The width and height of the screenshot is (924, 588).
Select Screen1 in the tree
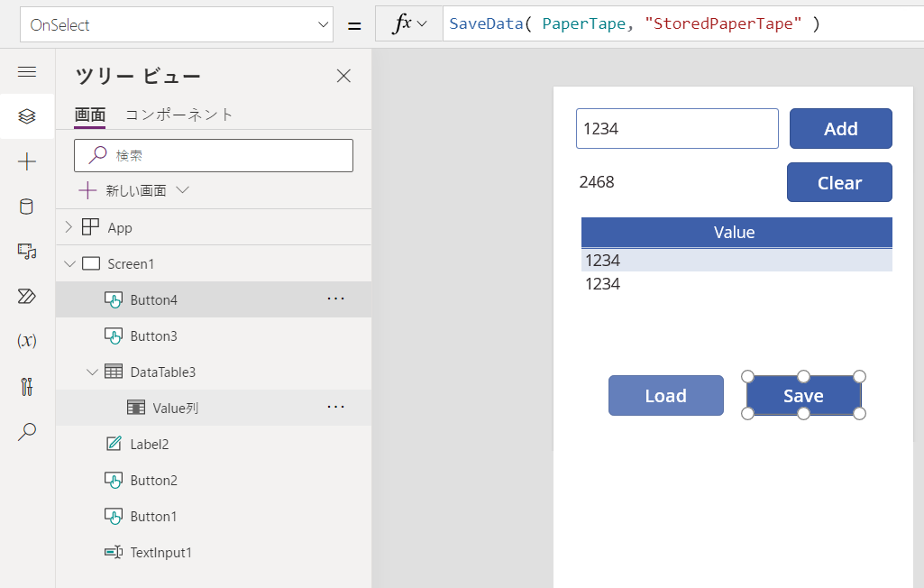pyautogui.click(x=130, y=263)
